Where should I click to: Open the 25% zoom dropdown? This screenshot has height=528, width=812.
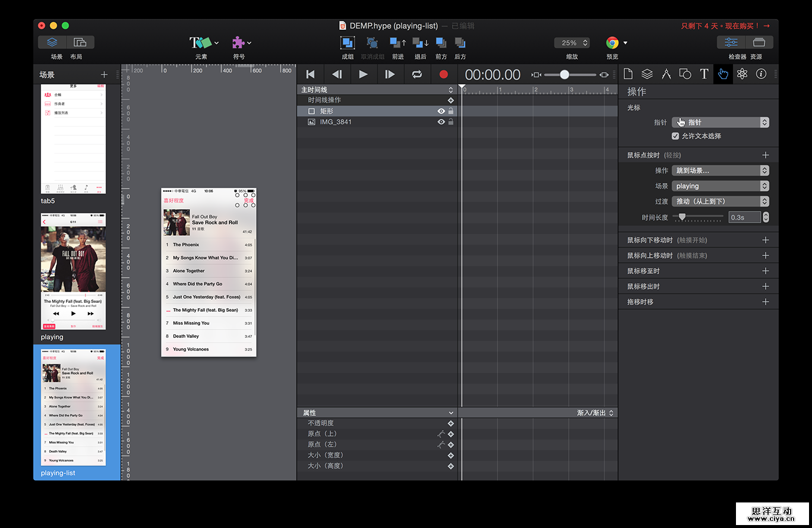tap(571, 43)
